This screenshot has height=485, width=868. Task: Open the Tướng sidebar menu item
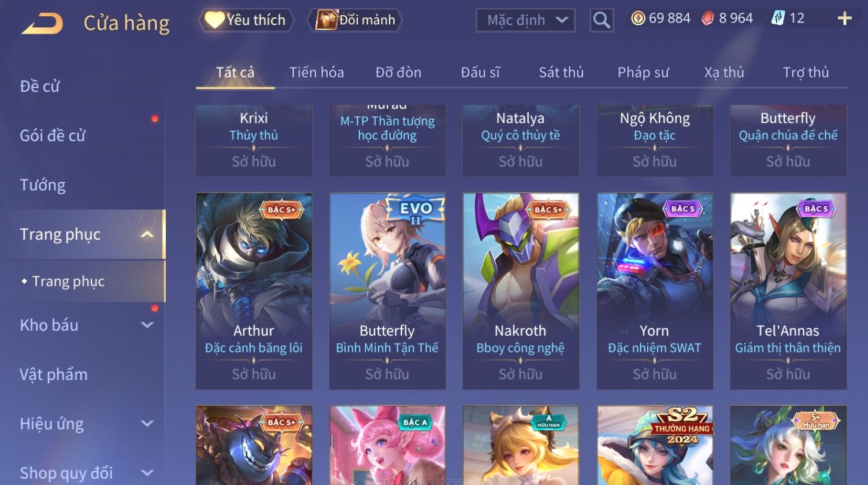click(43, 185)
